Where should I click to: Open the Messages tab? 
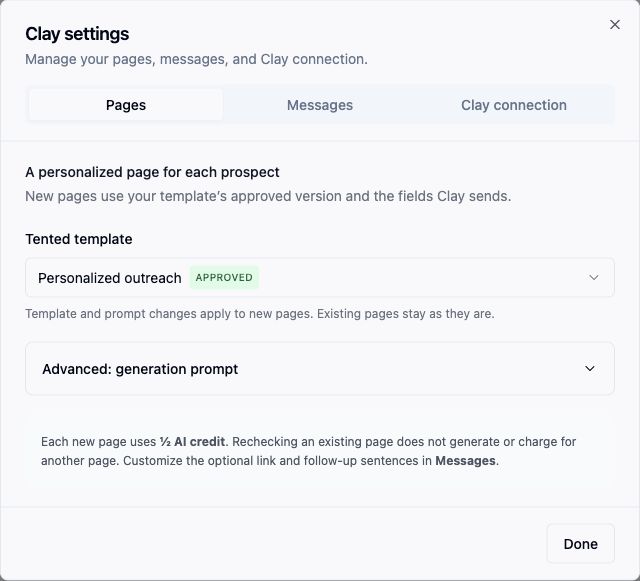pos(320,105)
